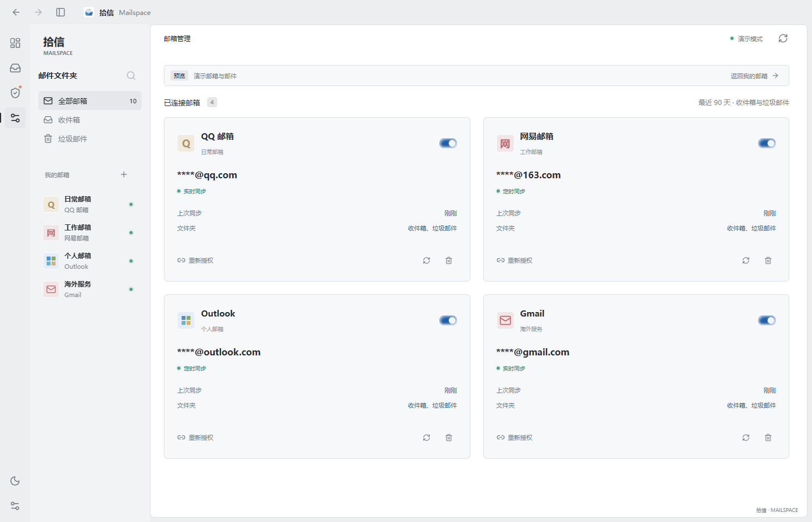The width and height of the screenshot is (812, 522).
Task: Sync the Outlook card refresh icon
Action: [427, 438]
